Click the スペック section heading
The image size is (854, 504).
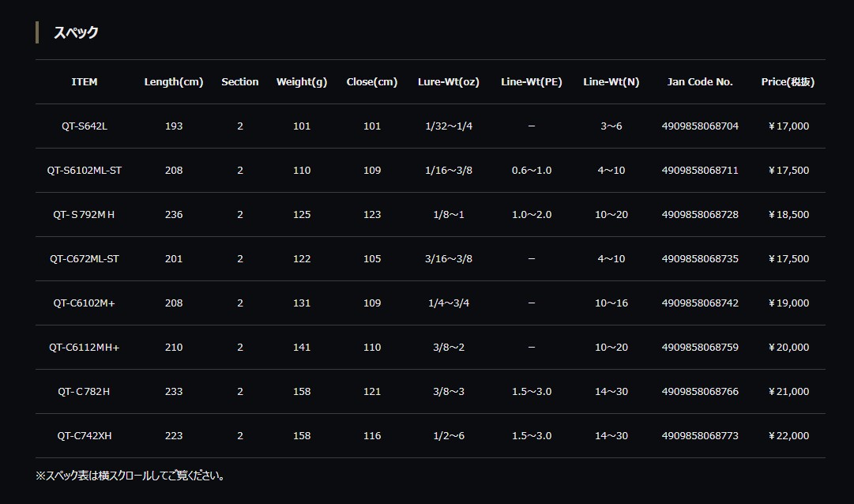(x=76, y=32)
